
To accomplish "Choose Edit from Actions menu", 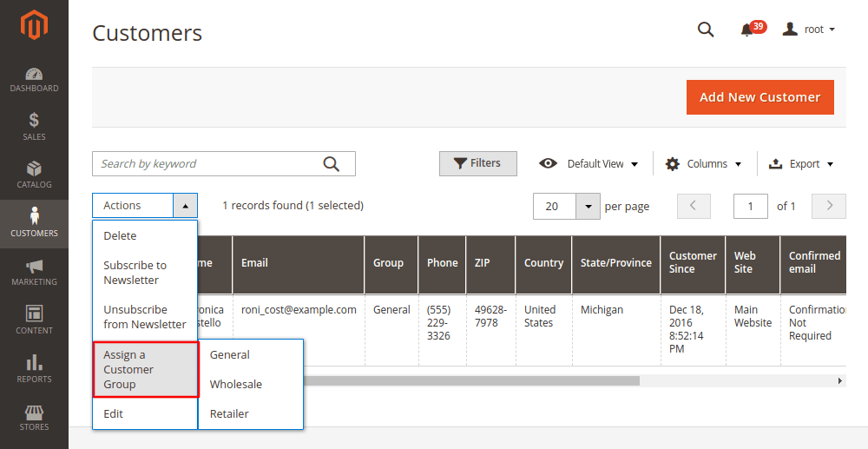I will pos(144,413).
